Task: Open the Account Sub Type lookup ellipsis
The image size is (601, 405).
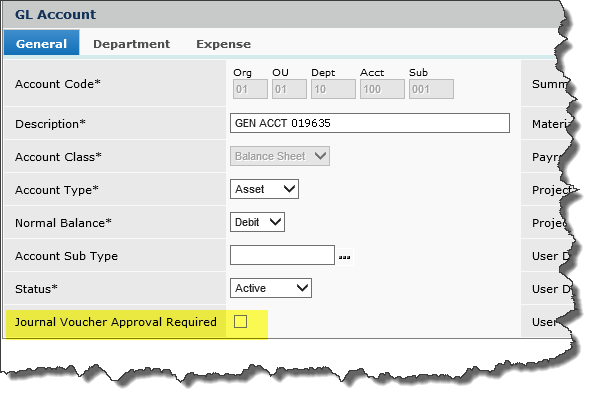Action: [x=345, y=257]
